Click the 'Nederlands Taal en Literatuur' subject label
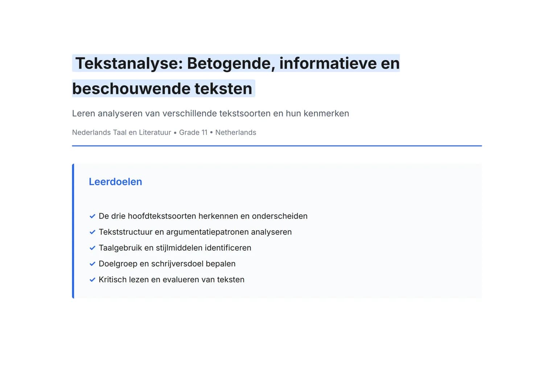This screenshot has height=392, width=554. coord(122,132)
